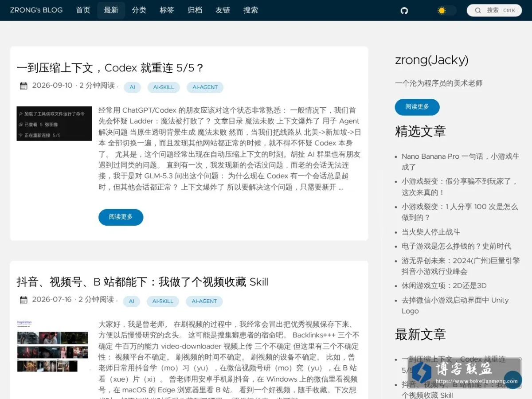The image size is (532, 399).
Task: Click date text 2026-09-10
Action: (x=52, y=86)
